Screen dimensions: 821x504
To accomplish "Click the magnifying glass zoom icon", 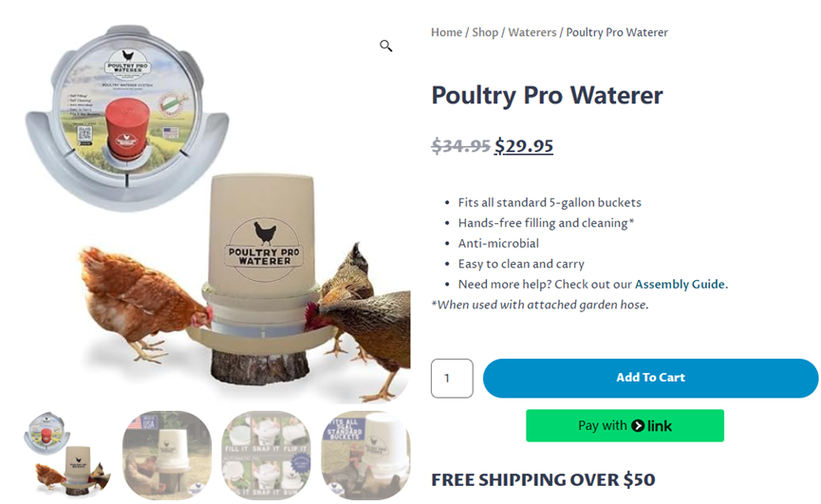I will 386,46.
